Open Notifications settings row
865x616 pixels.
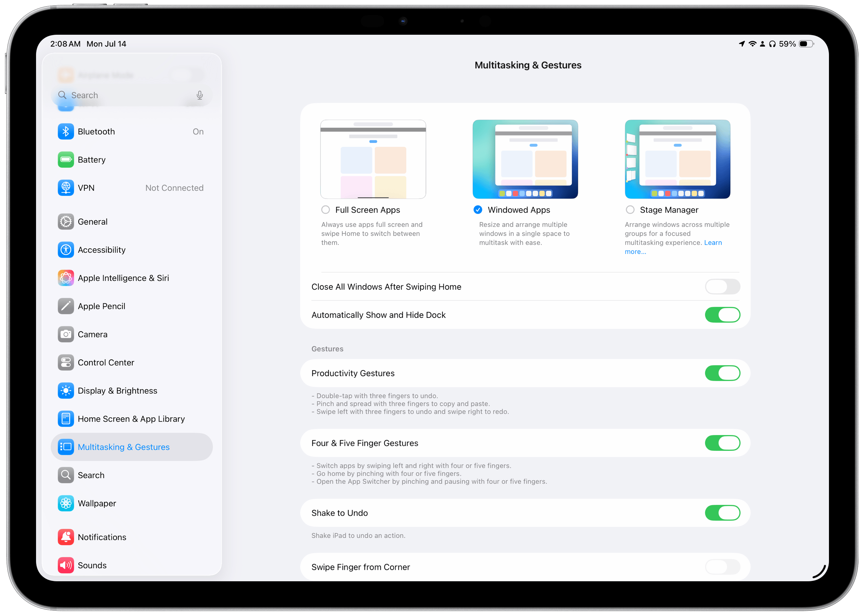[x=132, y=537]
